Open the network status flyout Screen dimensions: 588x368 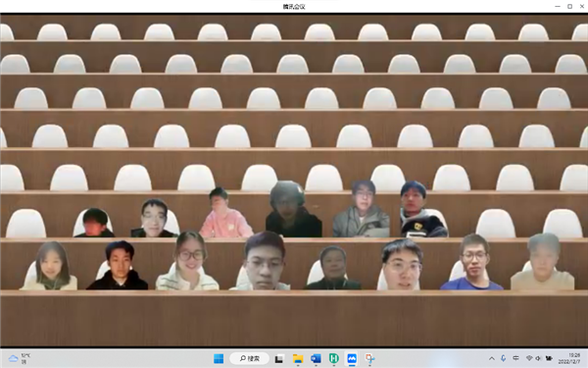[529, 358]
